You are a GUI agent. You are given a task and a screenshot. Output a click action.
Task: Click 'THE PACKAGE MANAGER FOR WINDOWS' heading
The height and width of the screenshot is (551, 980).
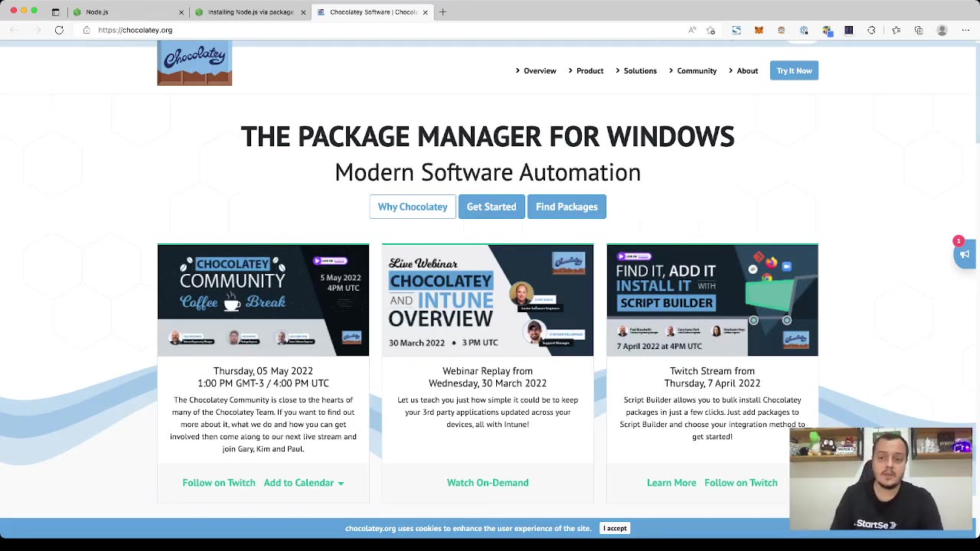[x=488, y=136]
